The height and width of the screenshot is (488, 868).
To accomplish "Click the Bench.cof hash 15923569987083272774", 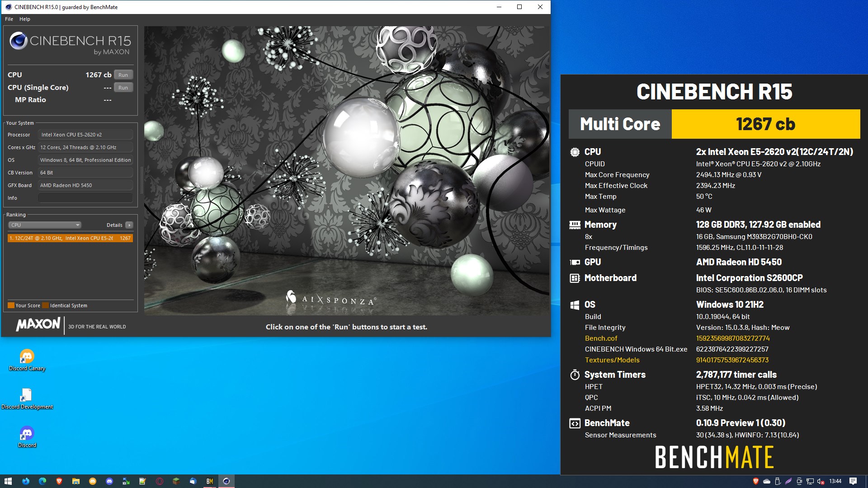I will pyautogui.click(x=732, y=338).
